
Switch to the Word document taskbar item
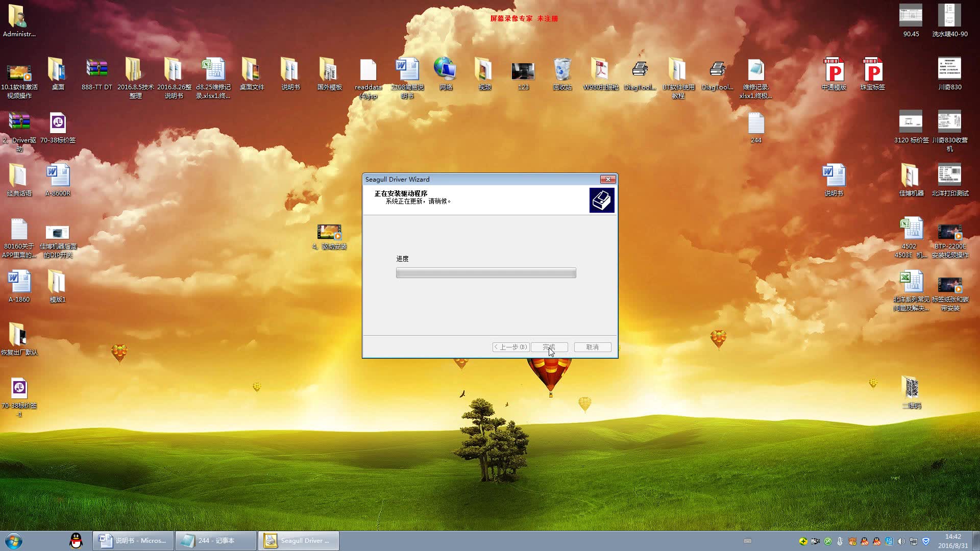click(133, 541)
